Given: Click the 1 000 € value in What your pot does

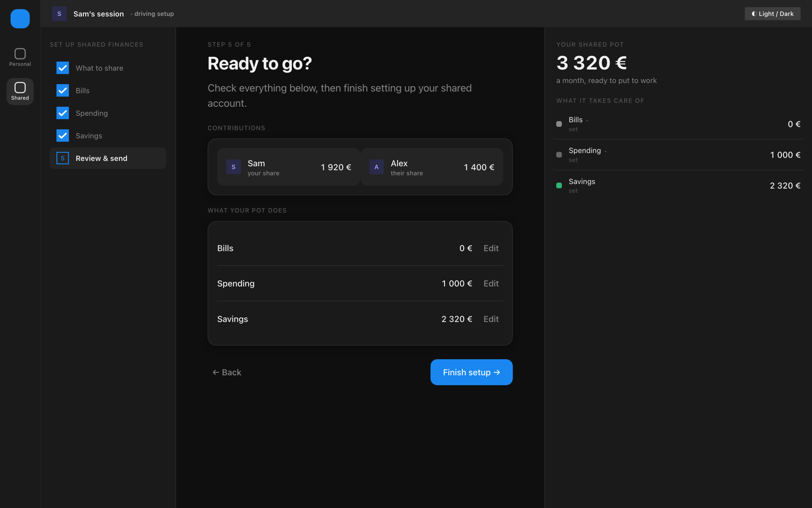Looking at the screenshot, I should (x=457, y=283).
